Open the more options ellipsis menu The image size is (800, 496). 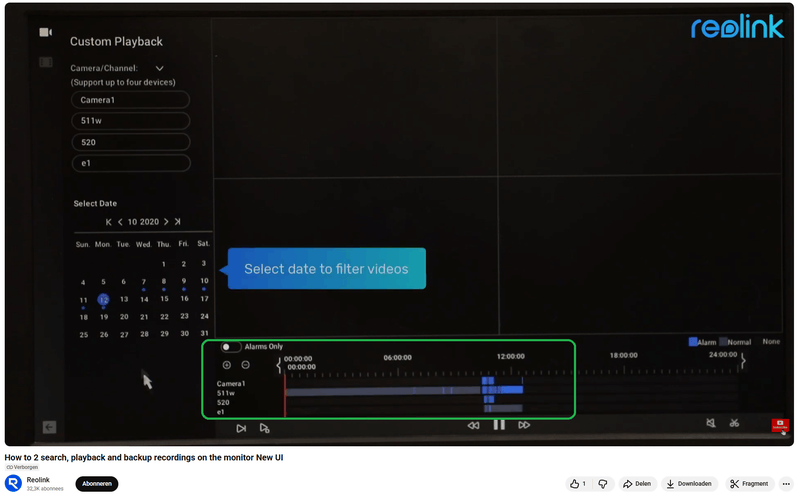pos(786,484)
